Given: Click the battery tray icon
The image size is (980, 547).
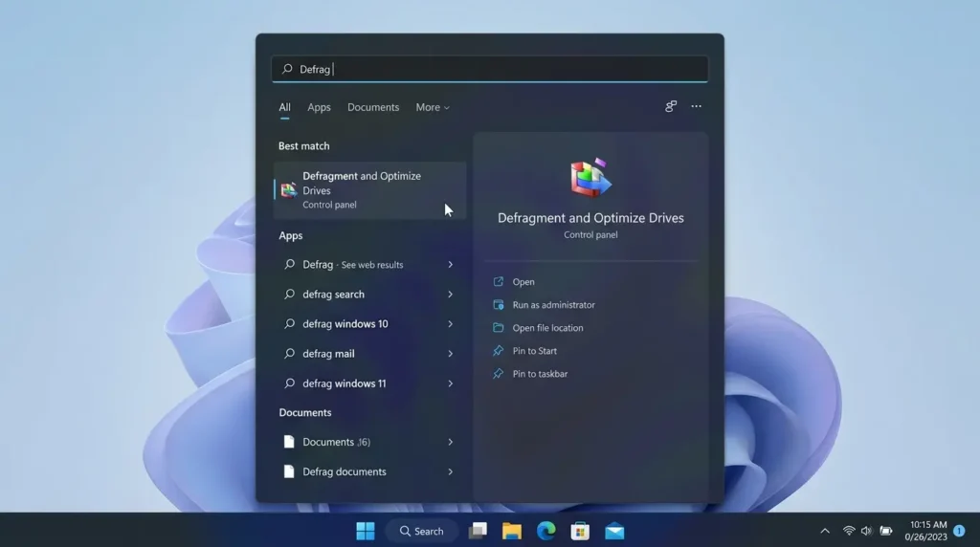Looking at the screenshot, I should coord(886,531).
